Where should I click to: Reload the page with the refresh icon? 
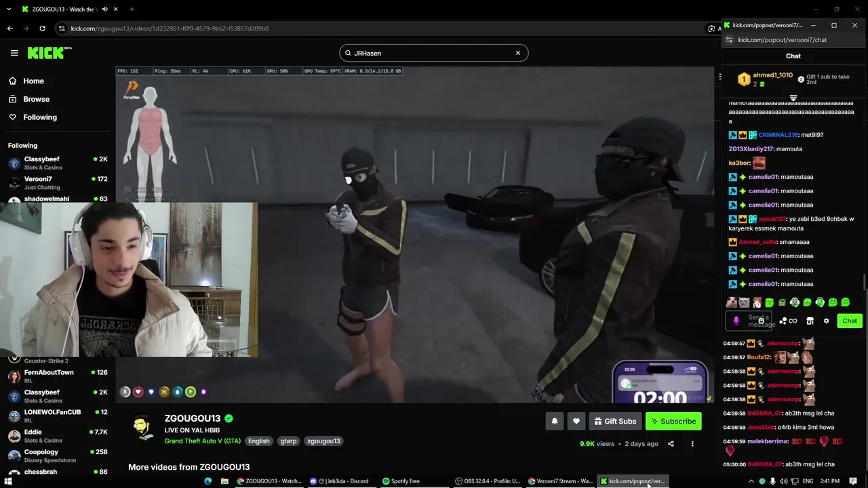(x=42, y=28)
